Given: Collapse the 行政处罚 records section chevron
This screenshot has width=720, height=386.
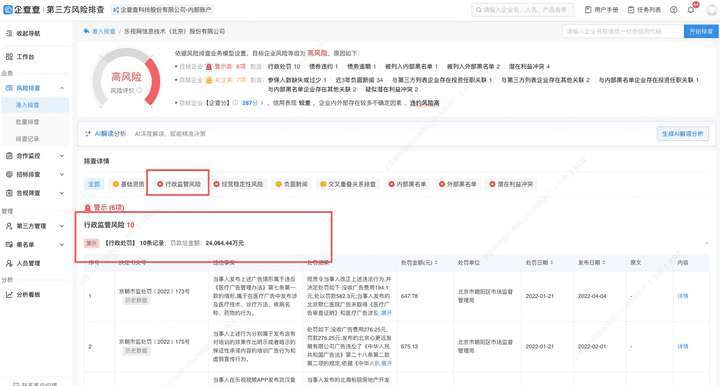Looking at the screenshot, I should coord(706,243).
